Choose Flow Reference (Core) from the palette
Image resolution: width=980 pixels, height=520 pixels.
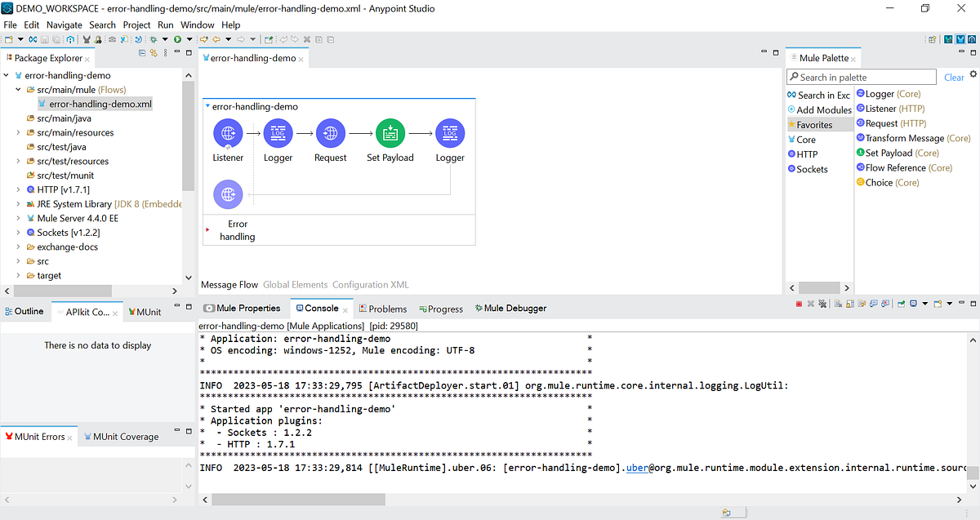(x=906, y=167)
